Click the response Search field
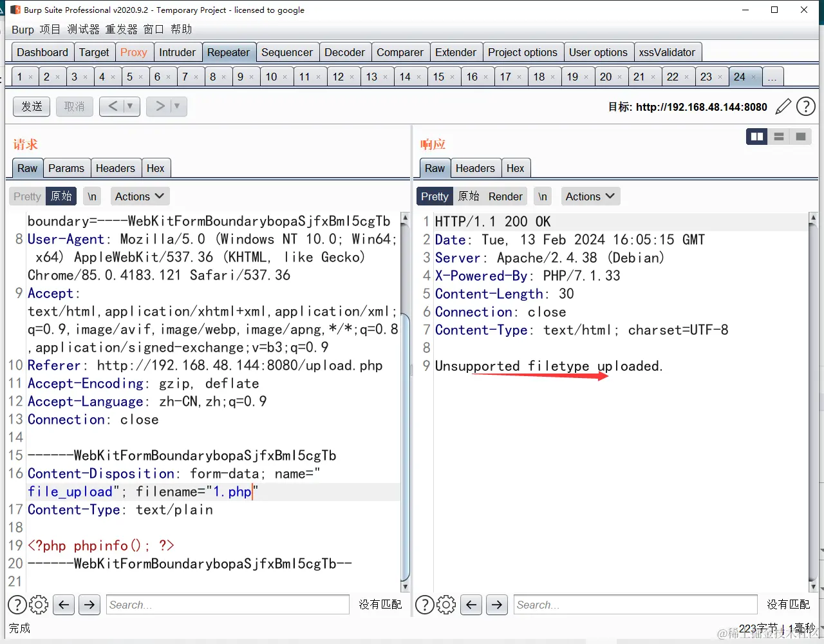The height and width of the screenshot is (644, 824). [x=635, y=605]
